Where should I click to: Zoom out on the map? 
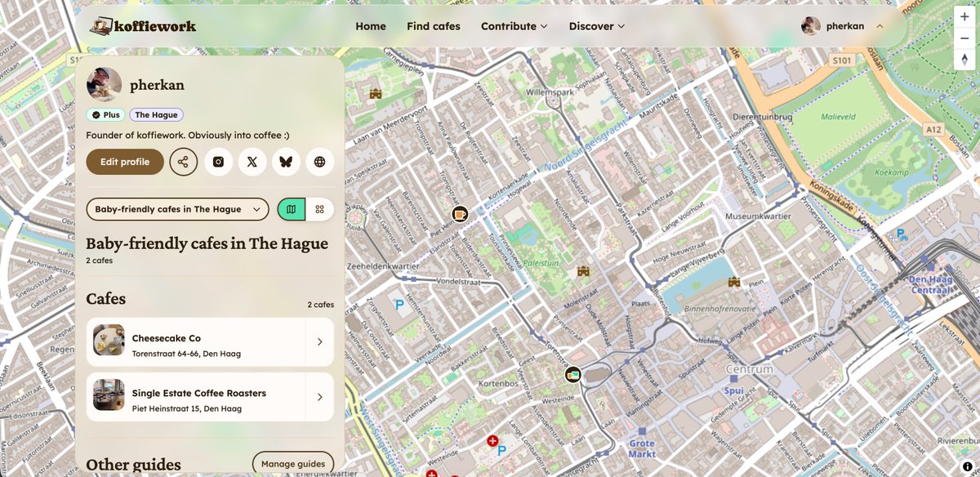[964, 38]
